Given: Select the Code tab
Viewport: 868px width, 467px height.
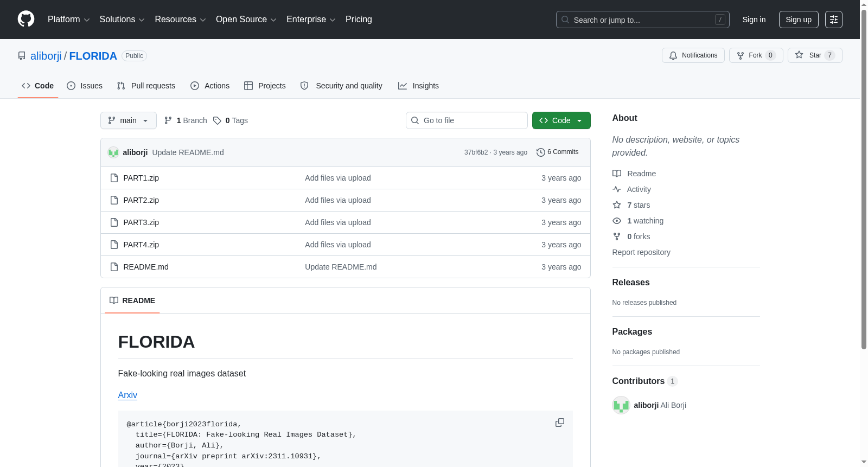Looking at the screenshot, I should 38,86.
